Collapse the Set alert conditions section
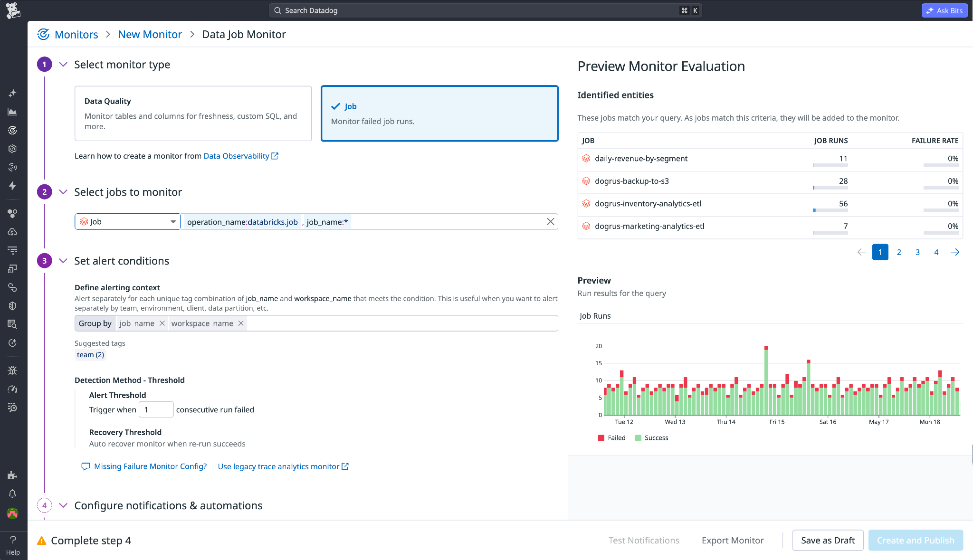 tap(63, 261)
